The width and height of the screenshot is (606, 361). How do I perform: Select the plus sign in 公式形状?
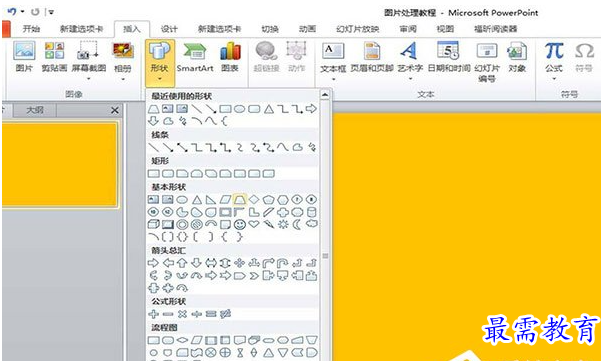pyautogui.click(x=153, y=314)
